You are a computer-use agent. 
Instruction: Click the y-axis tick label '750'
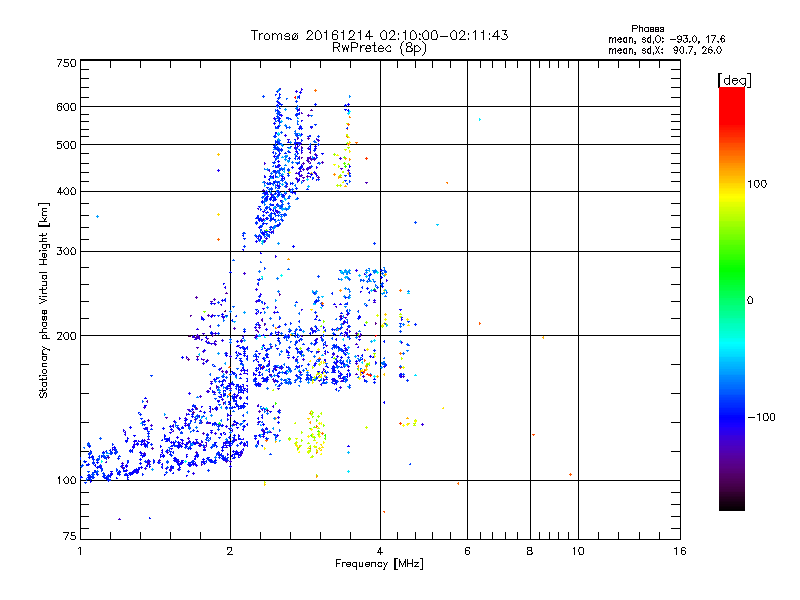point(66,63)
